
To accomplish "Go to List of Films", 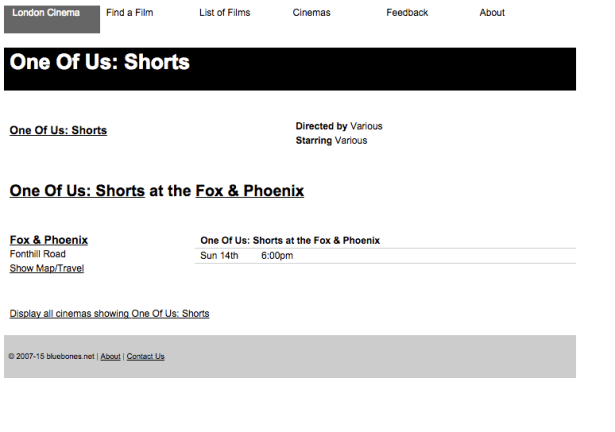I will tap(224, 13).
